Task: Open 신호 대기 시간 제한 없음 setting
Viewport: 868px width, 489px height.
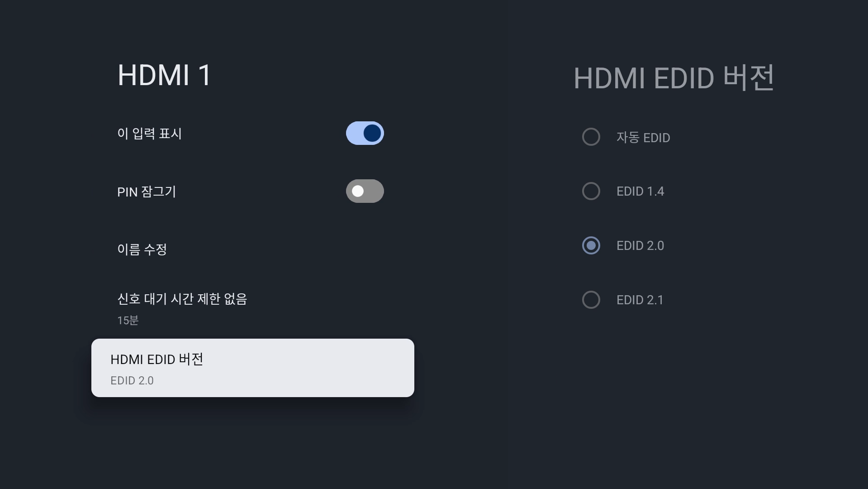Action: click(x=182, y=299)
